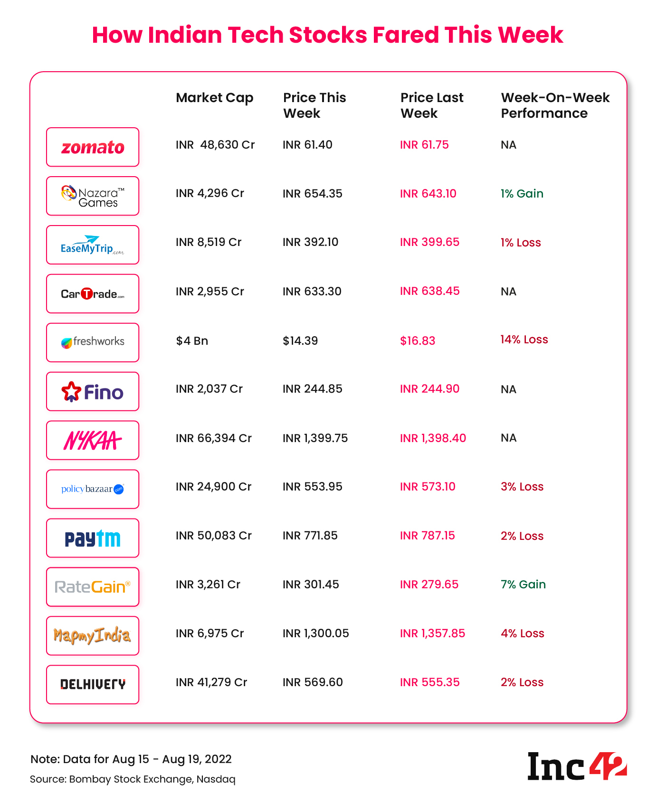This screenshot has height=812, width=657.
Task: Click the Zomato logo
Action: pyautogui.click(x=93, y=147)
